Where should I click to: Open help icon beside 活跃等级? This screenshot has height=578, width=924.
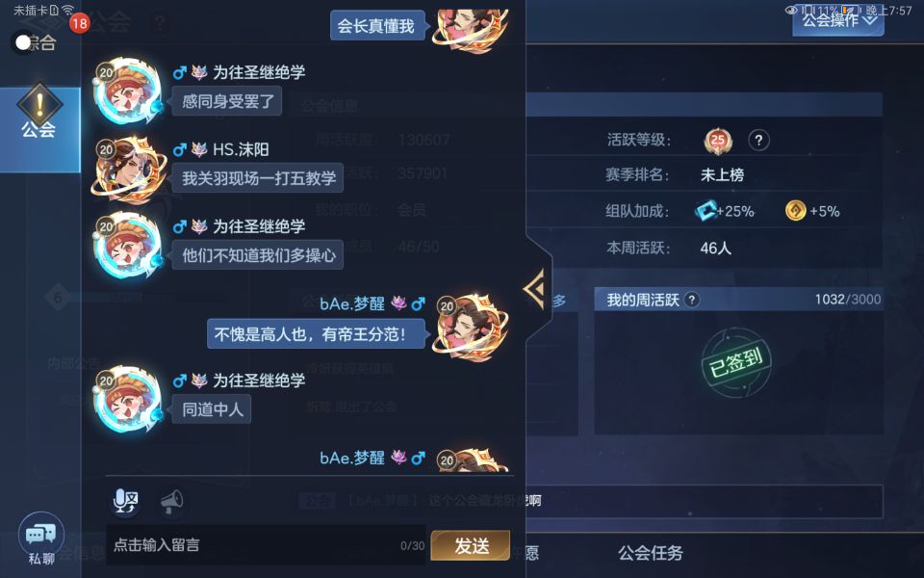pos(758,141)
